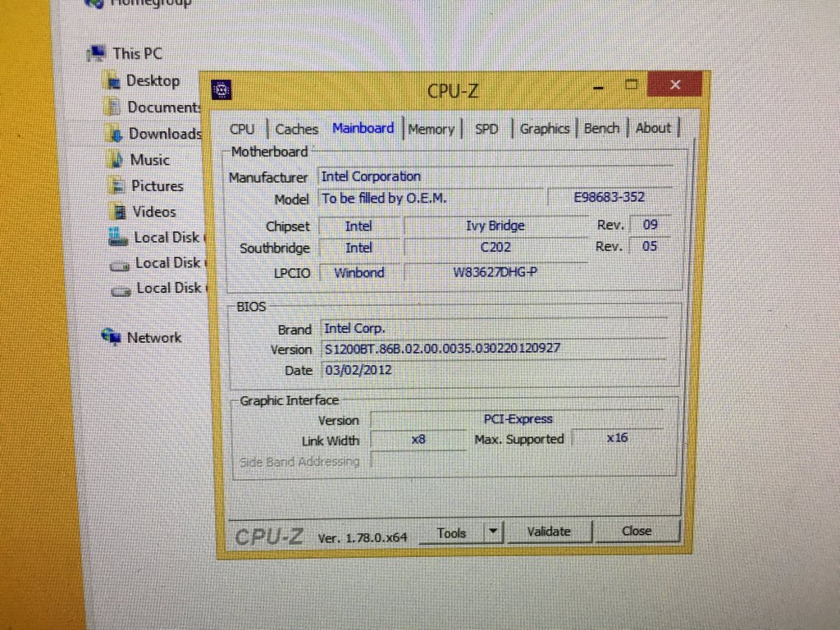Go to the SPD tab
Viewport: 840px width, 630px height.
486,129
